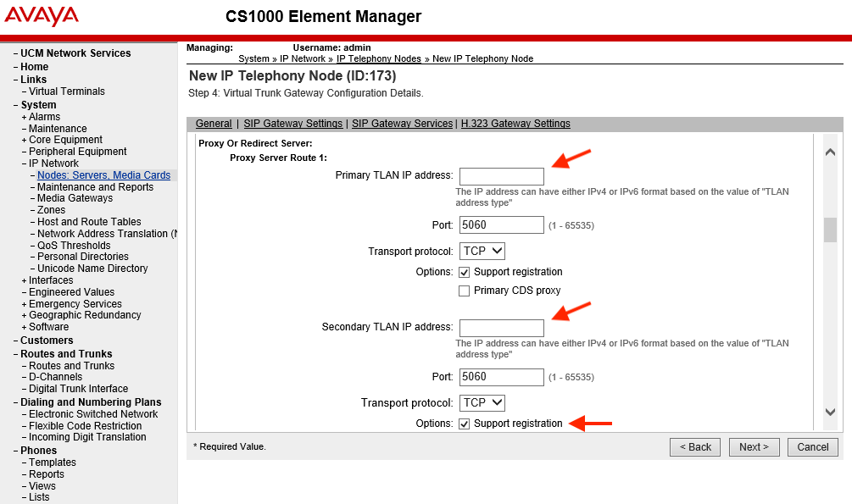Open Unicode Name Directory
Screen dimensions: 852x504
[92, 269]
